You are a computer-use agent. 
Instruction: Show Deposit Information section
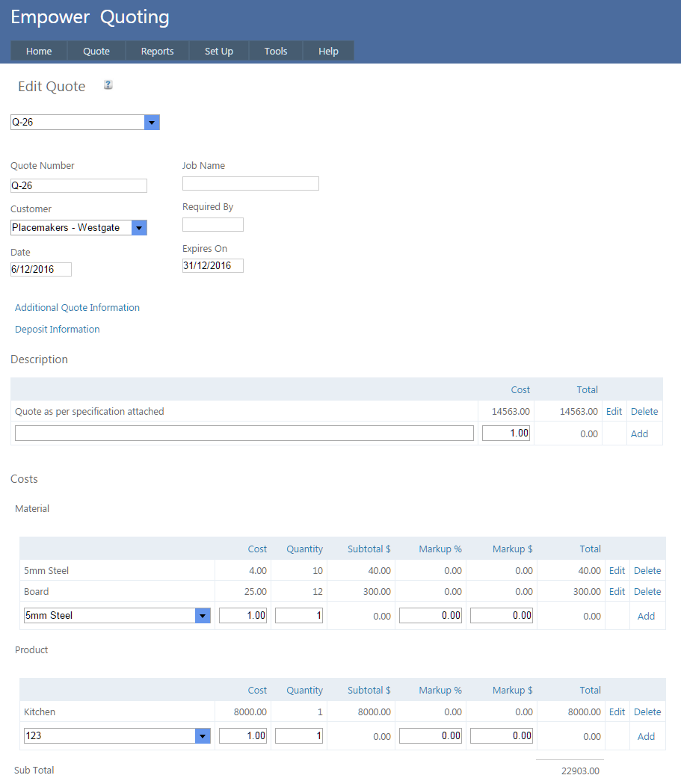[58, 329]
